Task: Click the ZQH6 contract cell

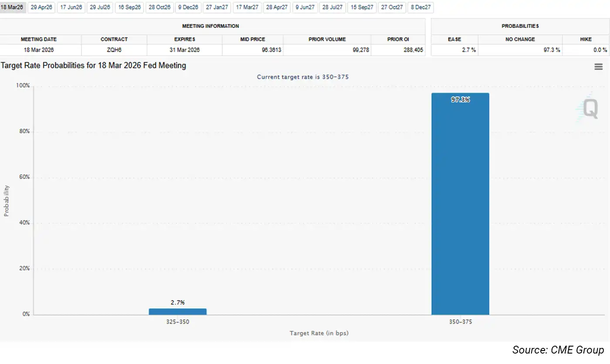Action: [113, 50]
